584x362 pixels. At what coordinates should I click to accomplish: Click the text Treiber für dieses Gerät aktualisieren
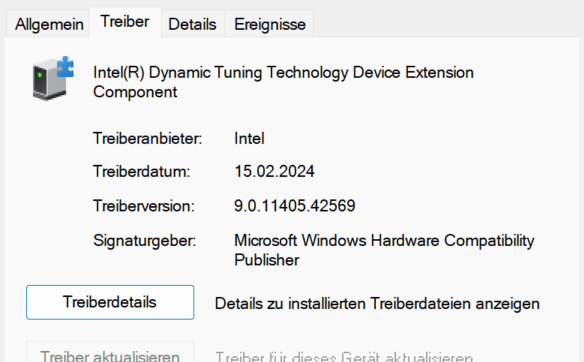click(x=344, y=356)
